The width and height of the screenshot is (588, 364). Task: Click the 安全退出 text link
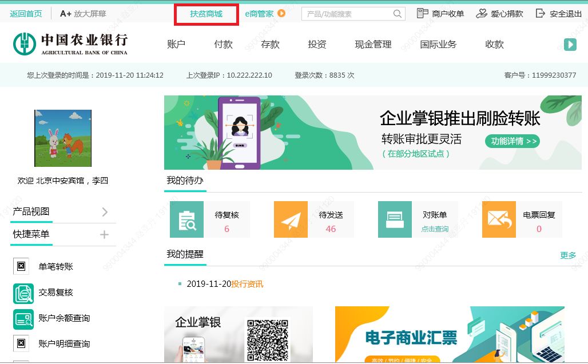(x=566, y=14)
